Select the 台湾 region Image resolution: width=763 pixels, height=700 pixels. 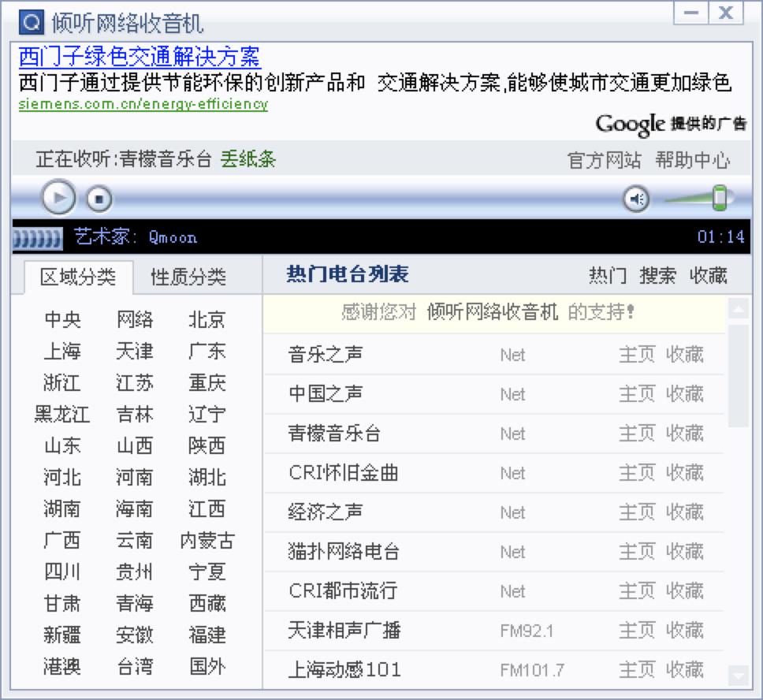[x=135, y=666]
